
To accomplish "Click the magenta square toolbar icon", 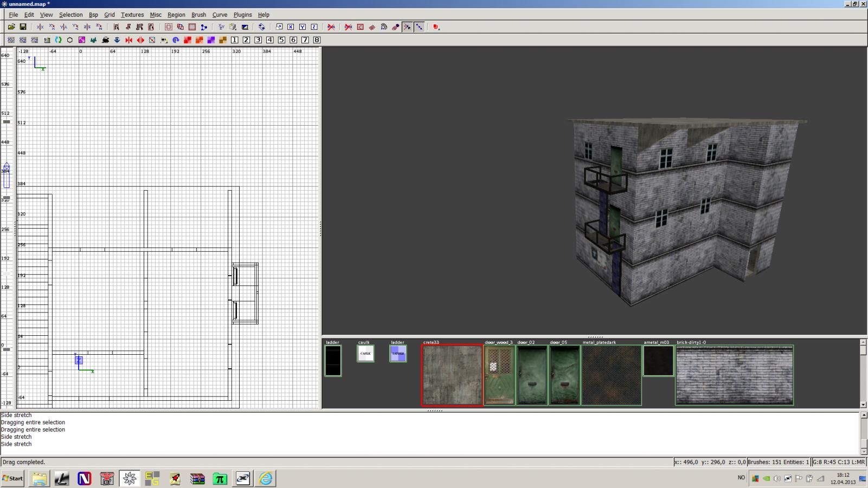I will [x=82, y=40].
